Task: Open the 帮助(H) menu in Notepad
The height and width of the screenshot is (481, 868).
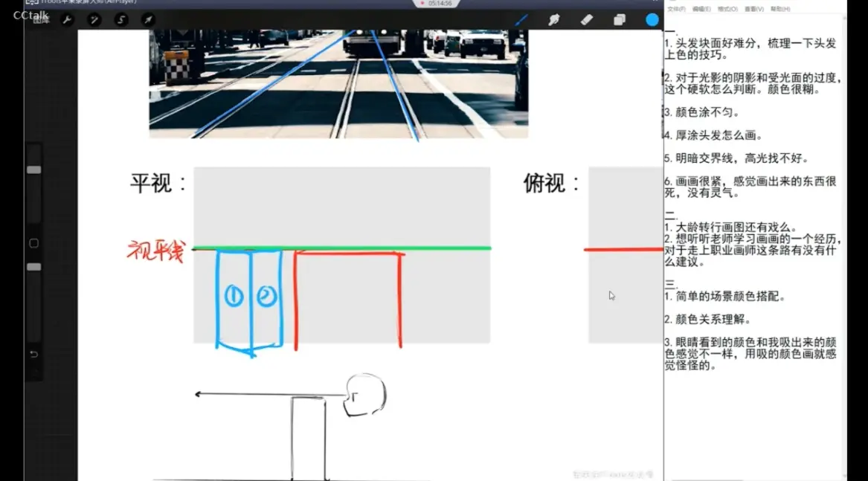Action: 778,9
